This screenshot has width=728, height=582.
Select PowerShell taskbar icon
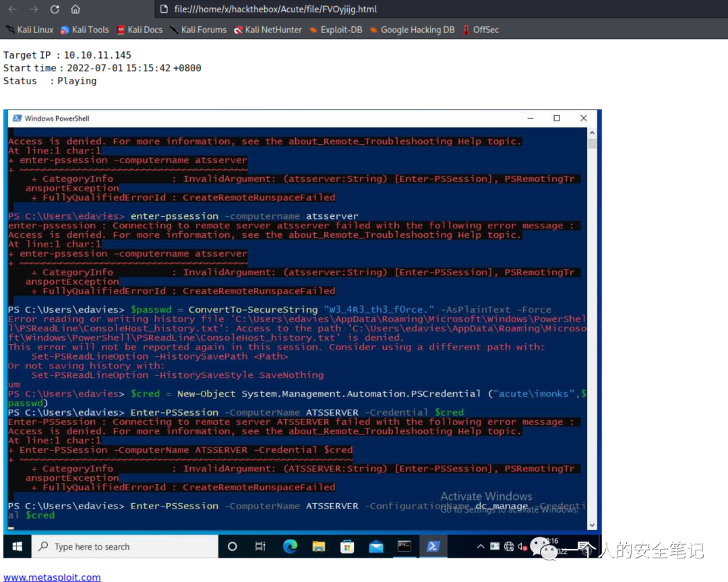click(x=433, y=546)
